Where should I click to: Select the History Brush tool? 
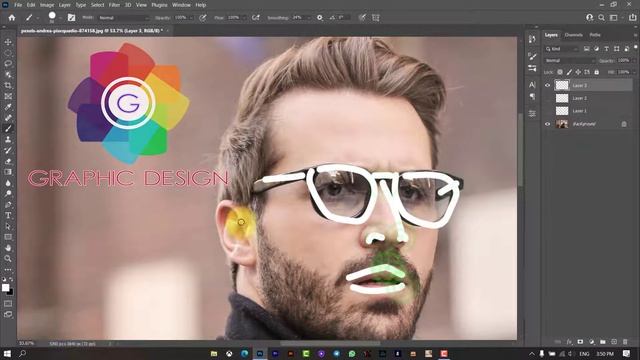8,150
